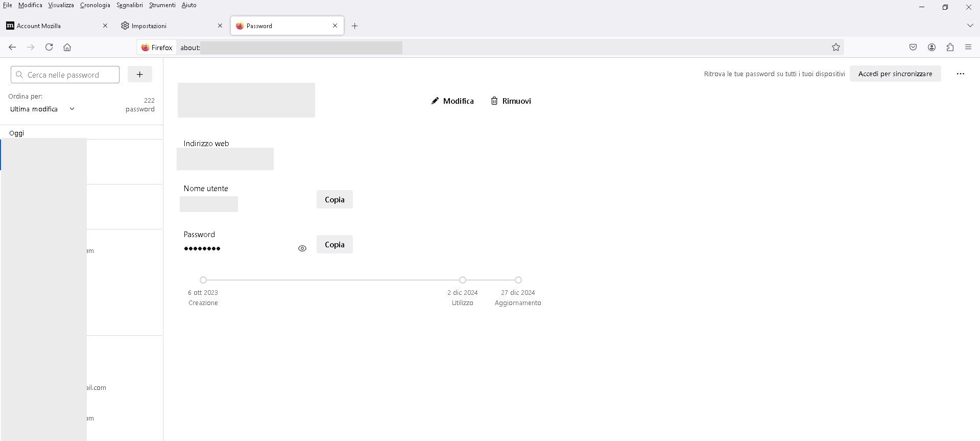Open the three-dot password options menu
980x441 pixels.
click(960, 74)
